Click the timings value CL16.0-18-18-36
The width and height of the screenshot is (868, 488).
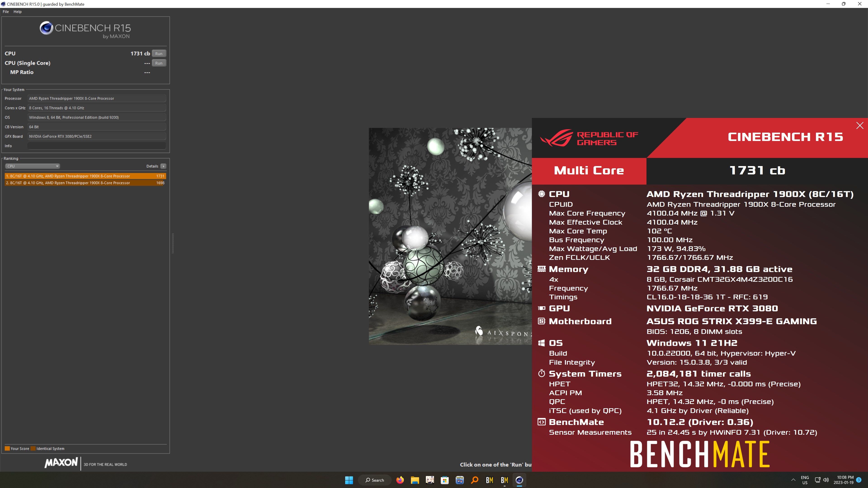click(680, 297)
